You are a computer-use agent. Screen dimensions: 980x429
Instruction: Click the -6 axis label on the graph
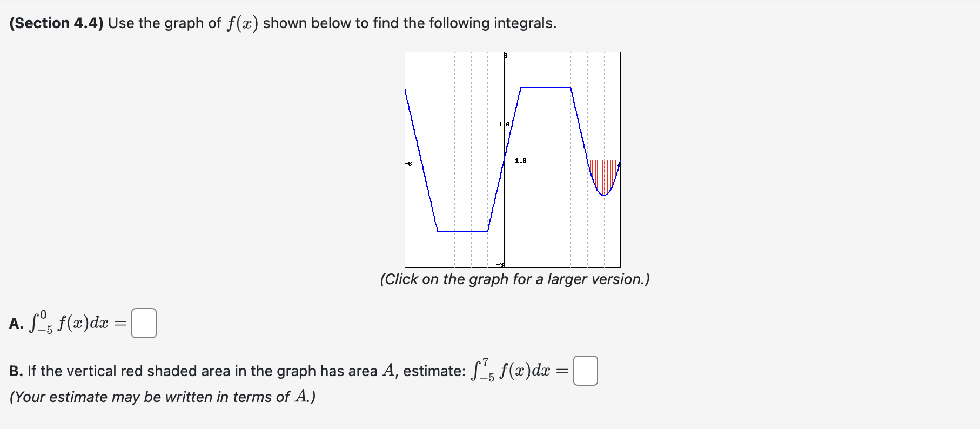click(408, 164)
